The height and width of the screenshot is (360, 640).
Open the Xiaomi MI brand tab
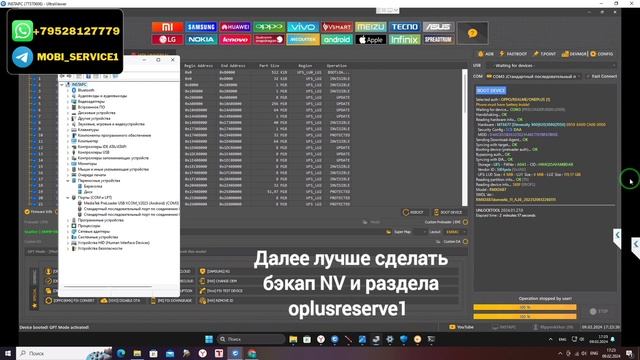pyautogui.click(x=167, y=27)
